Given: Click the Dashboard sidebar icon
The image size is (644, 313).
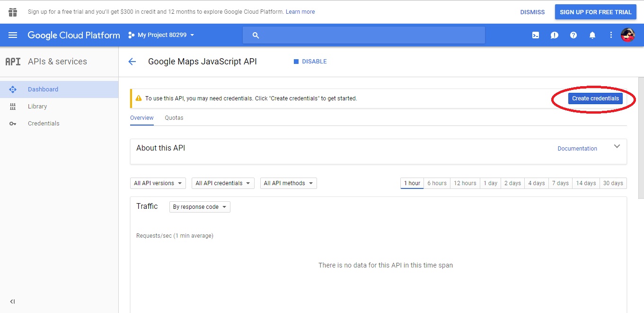Looking at the screenshot, I should (x=13, y=89).
